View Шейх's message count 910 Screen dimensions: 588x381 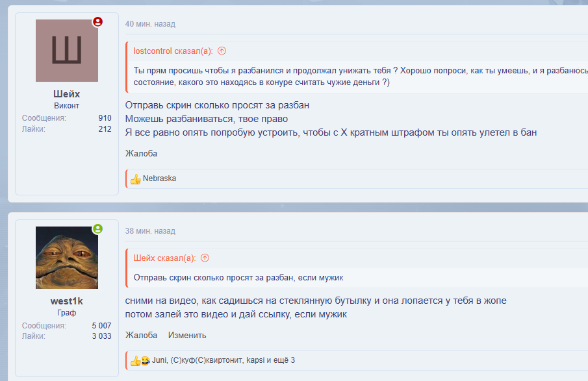pos(105,118)
